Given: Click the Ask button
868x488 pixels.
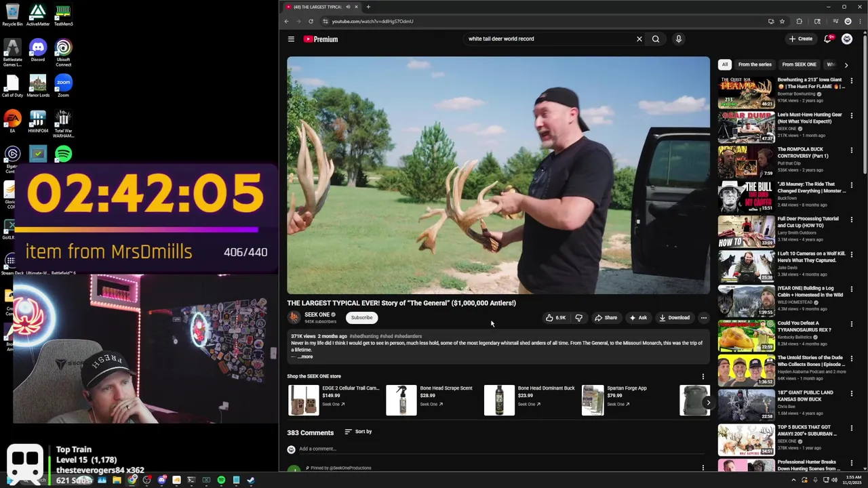Looking at the screenshot, I should 638,317.
